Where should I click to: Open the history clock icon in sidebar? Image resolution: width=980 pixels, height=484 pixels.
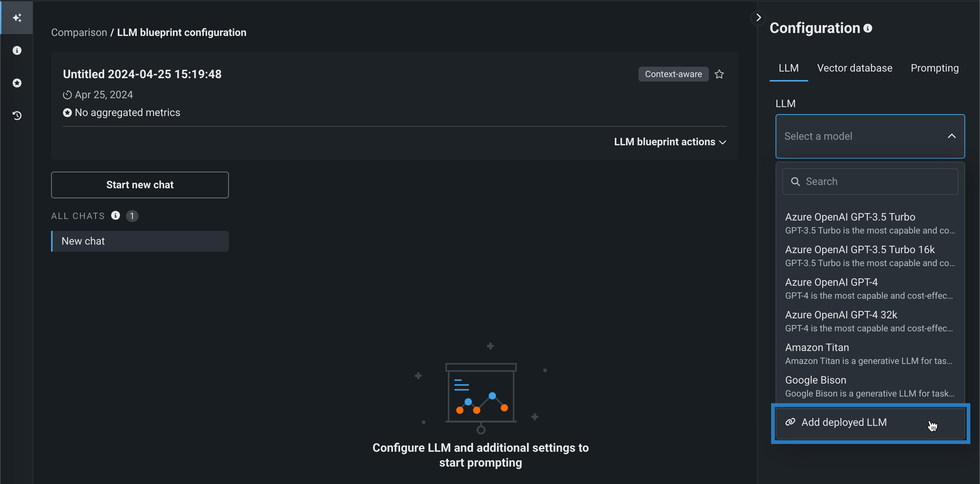17,115
